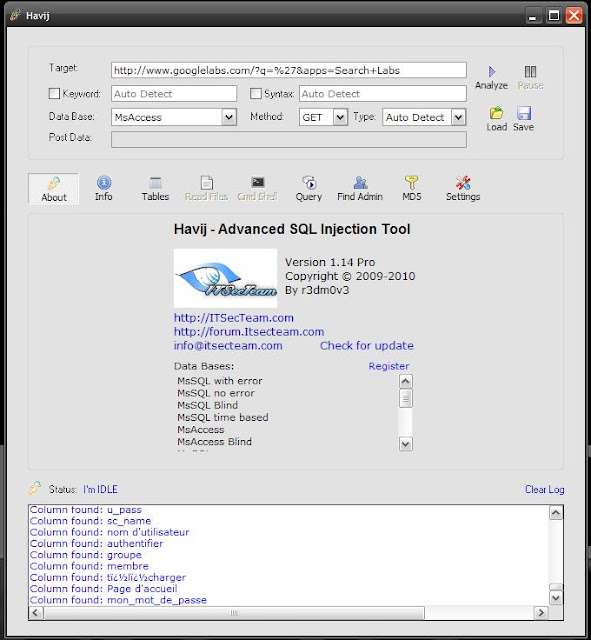Click the Target URL input field
This screenshot has height=640, width=591.
tap(289, 70)
